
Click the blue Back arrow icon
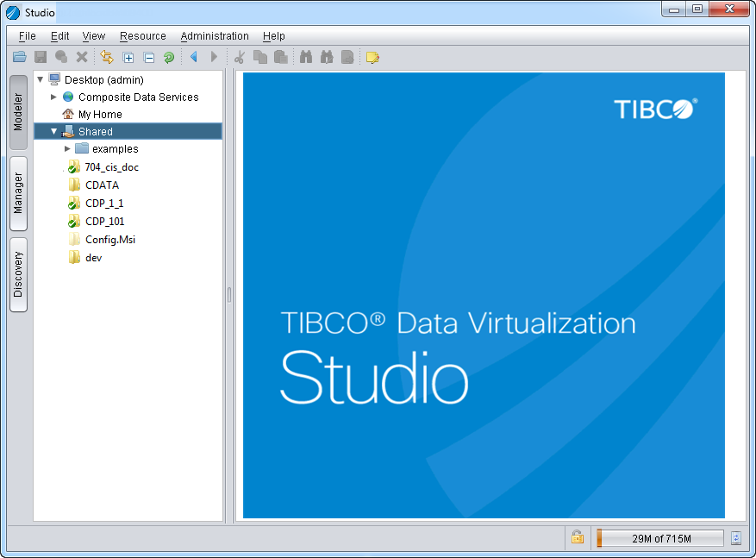(x=193, y=57)
